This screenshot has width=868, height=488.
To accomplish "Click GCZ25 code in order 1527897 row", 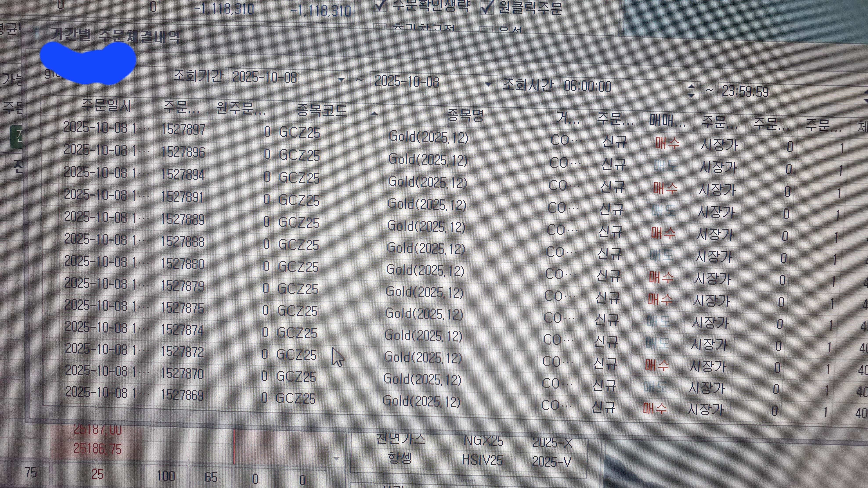I will pyautogui.click(x=300, y=133).
